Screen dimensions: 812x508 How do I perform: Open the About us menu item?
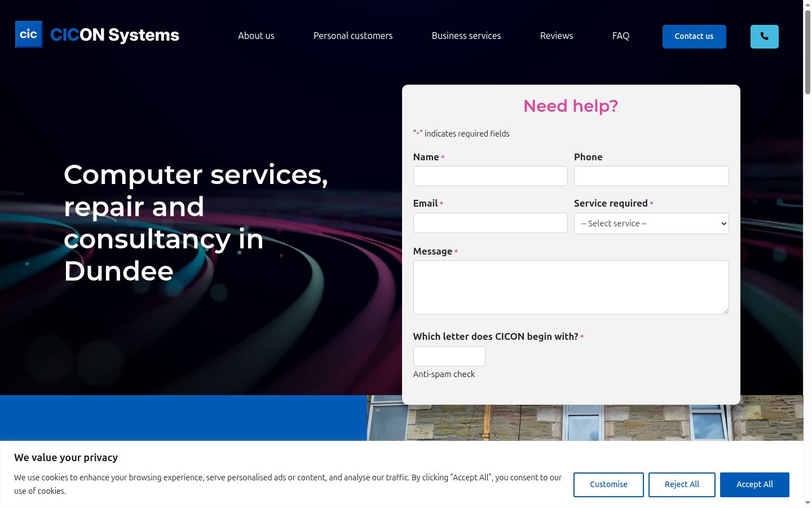click(256, 36)
